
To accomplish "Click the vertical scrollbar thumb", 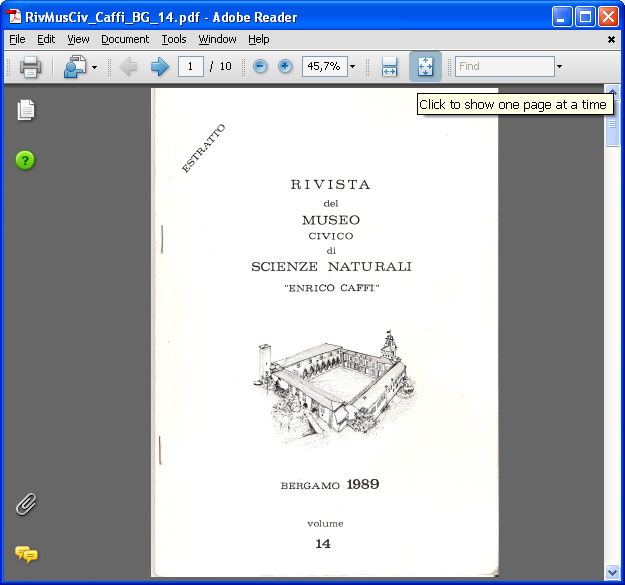I will pos(612,124).
